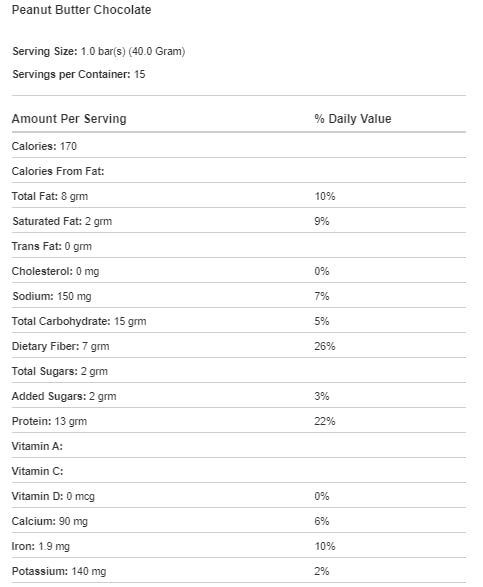Click the Calories From Fat row
This screenshot has height=587, width=483.
click(x=239, y=171)
